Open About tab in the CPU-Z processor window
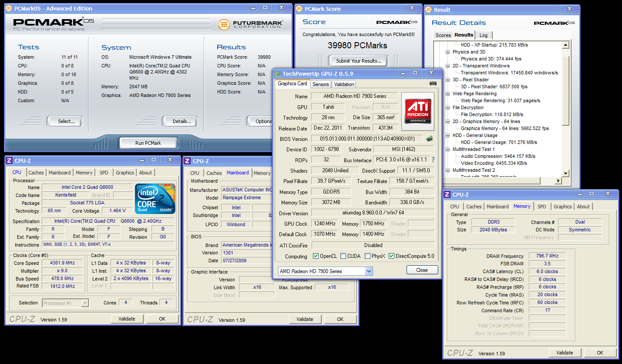Image resolution: width=622 pixels, height=364 pixels. pos(146,173)
